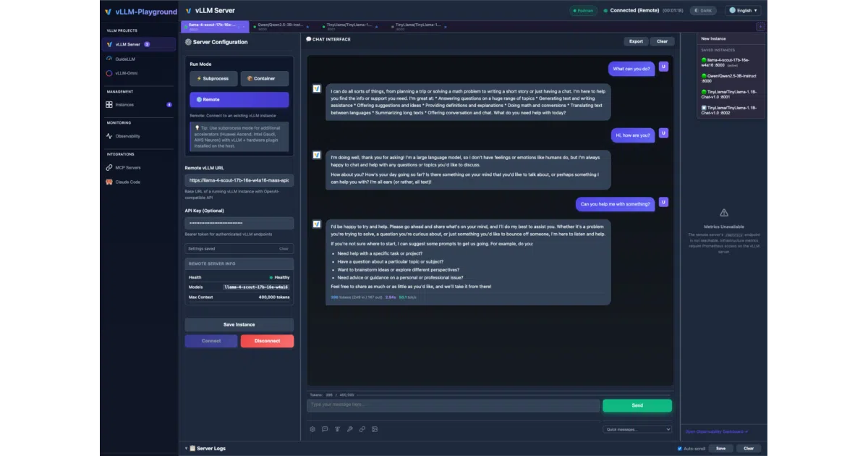Click the assistant avatar of "I'd be happy" reply
Image resolution: width=868 pixels, height=456 pixels.
(x=317, y=224)
